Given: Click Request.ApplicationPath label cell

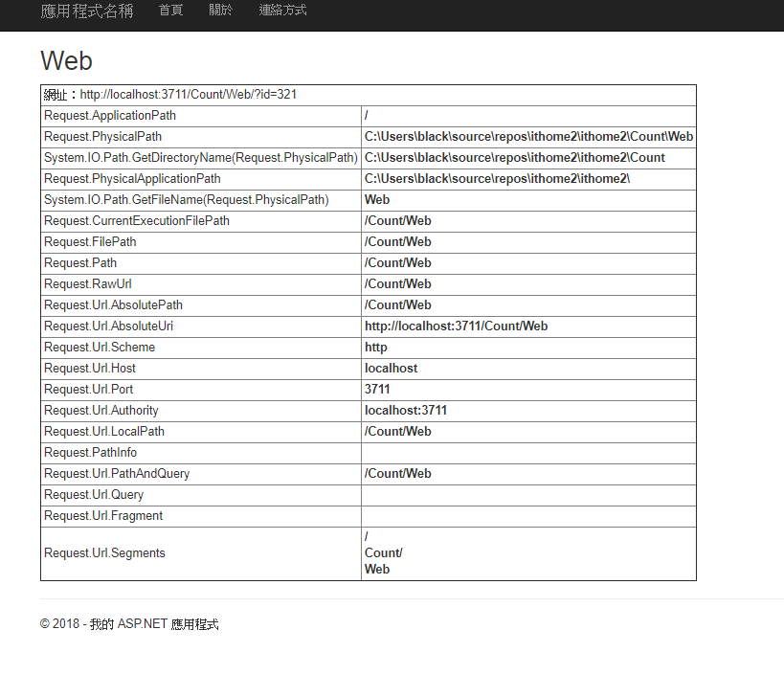Looking at the screenshot, I should (x=110, y=116).
